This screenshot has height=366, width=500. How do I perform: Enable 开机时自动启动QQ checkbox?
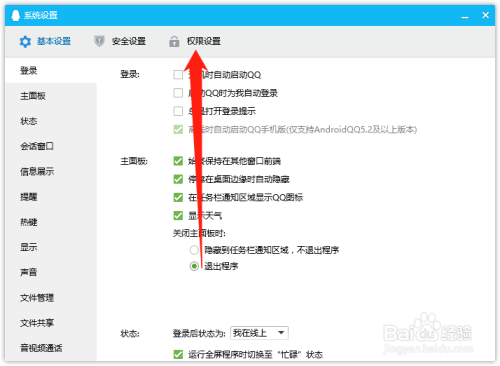click(x=178, y=75)
